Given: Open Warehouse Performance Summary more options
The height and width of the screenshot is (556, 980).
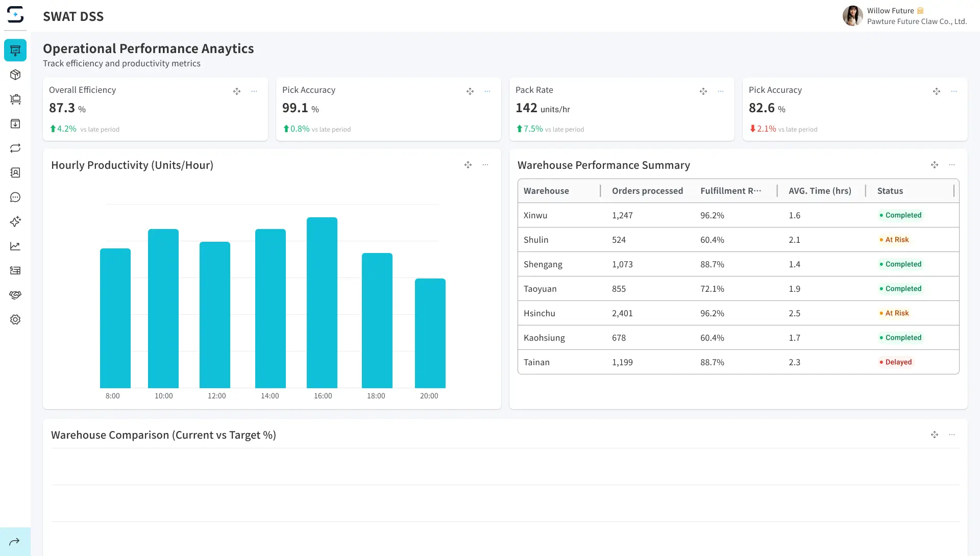Looking at the screenshot, I should click(952, 165).
